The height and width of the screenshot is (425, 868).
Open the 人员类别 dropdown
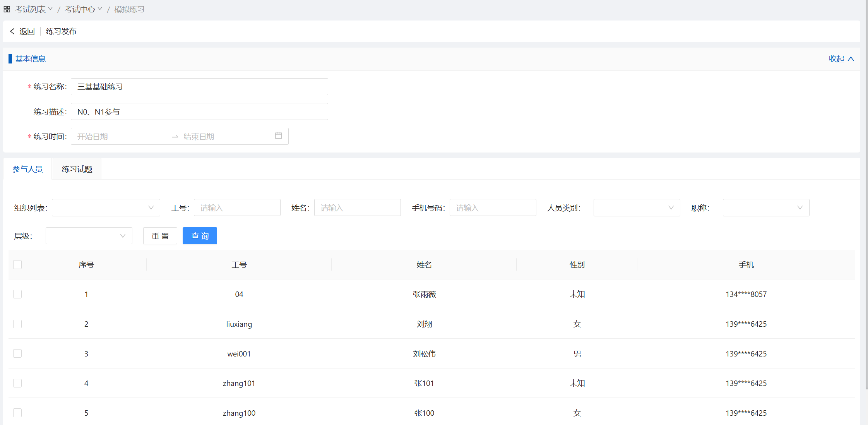click(x=637, y=208)
